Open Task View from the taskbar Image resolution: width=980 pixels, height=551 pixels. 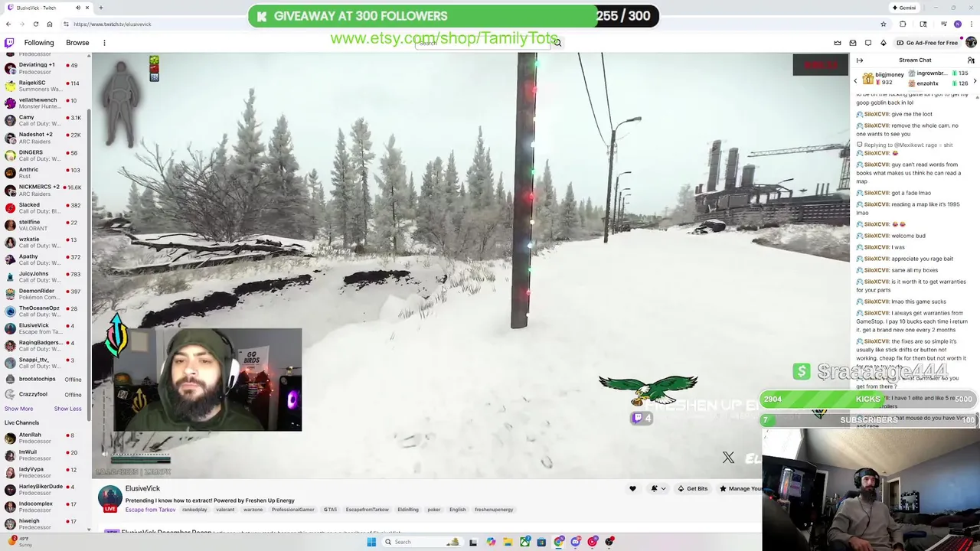click(473, 542)
